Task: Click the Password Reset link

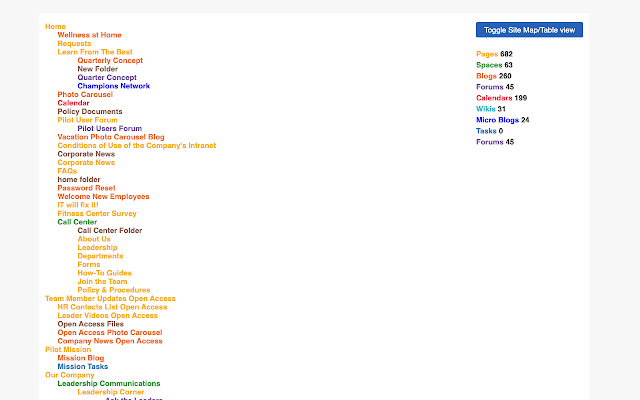Action: tap(86, 188)
